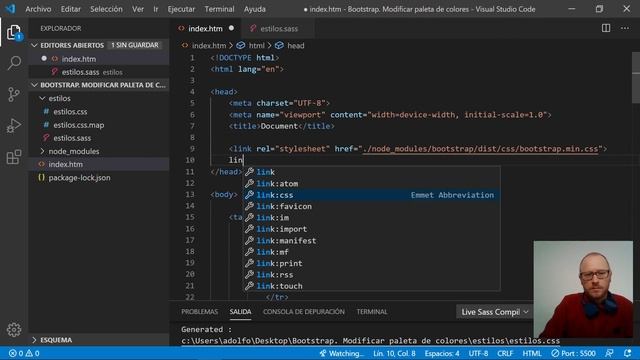Screen dimensions: 640x360
Task: Split the editor to the right
Action: (x=606, y=28)
